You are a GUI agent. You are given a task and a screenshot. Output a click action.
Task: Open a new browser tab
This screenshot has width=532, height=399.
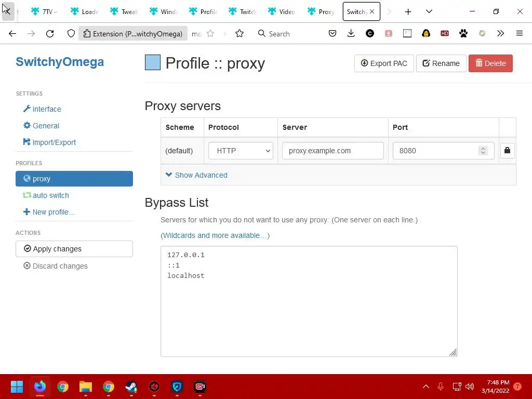[x=408, y=12]
